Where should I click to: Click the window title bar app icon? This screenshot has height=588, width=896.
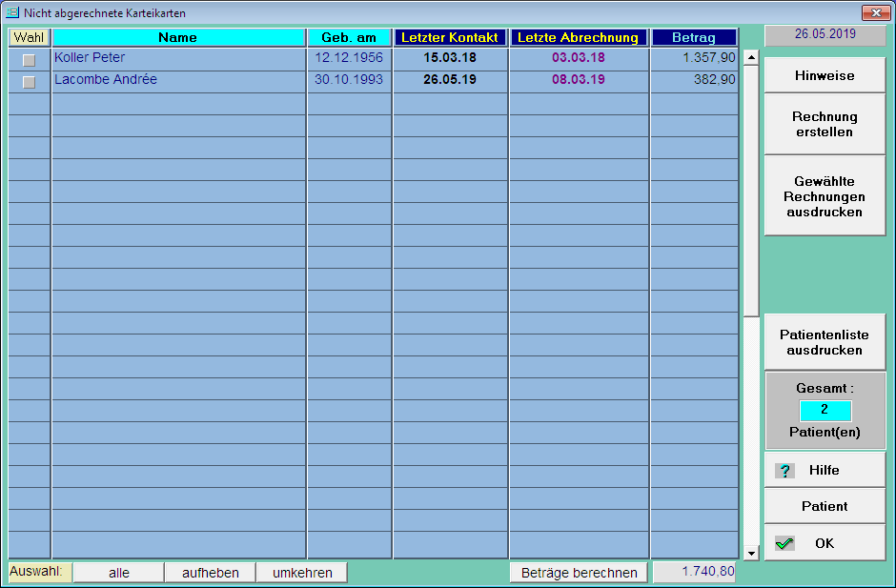12,13
